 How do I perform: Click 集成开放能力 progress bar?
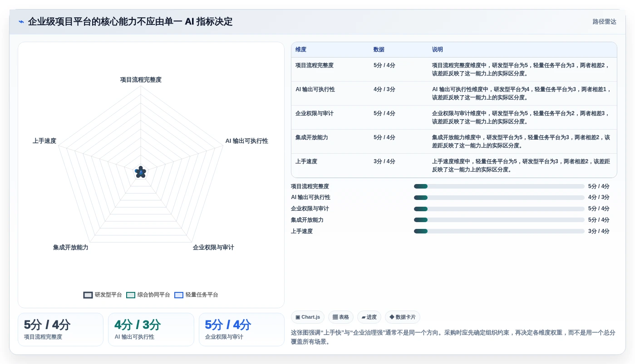pos(499,220)
